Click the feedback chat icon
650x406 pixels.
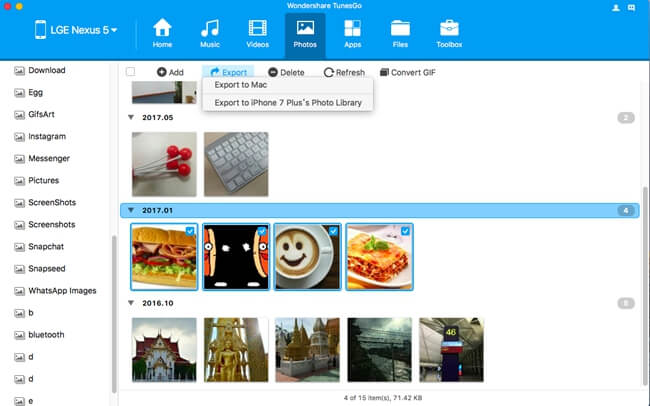pyautogui.click(x=631, y=7)
